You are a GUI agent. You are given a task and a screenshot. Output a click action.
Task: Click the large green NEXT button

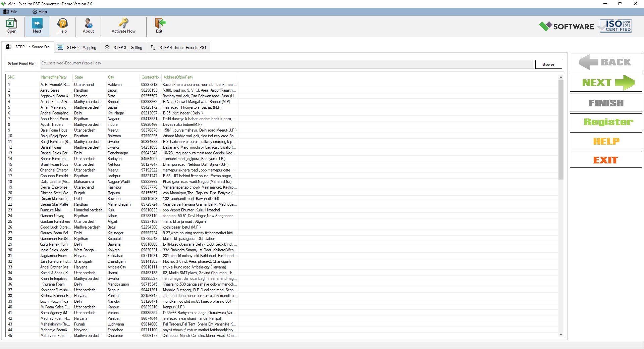606,83
